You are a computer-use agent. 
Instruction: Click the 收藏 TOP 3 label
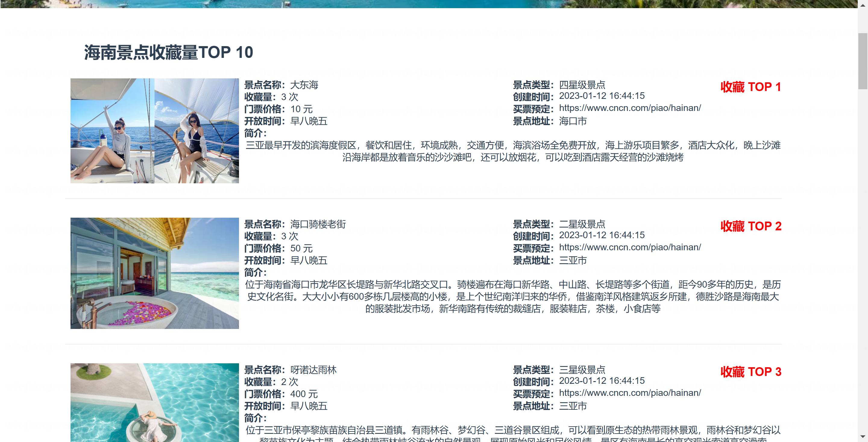coord(750,372)
